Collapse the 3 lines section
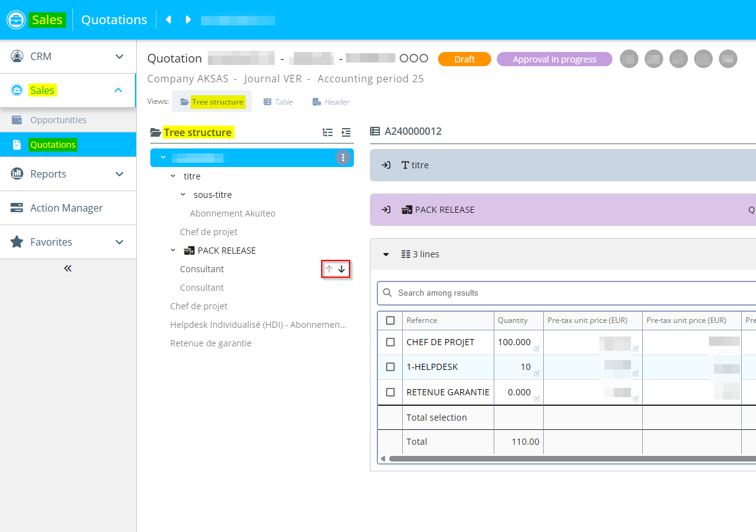The width and height of the screenshot is (756, 532). tap(386, 254)
